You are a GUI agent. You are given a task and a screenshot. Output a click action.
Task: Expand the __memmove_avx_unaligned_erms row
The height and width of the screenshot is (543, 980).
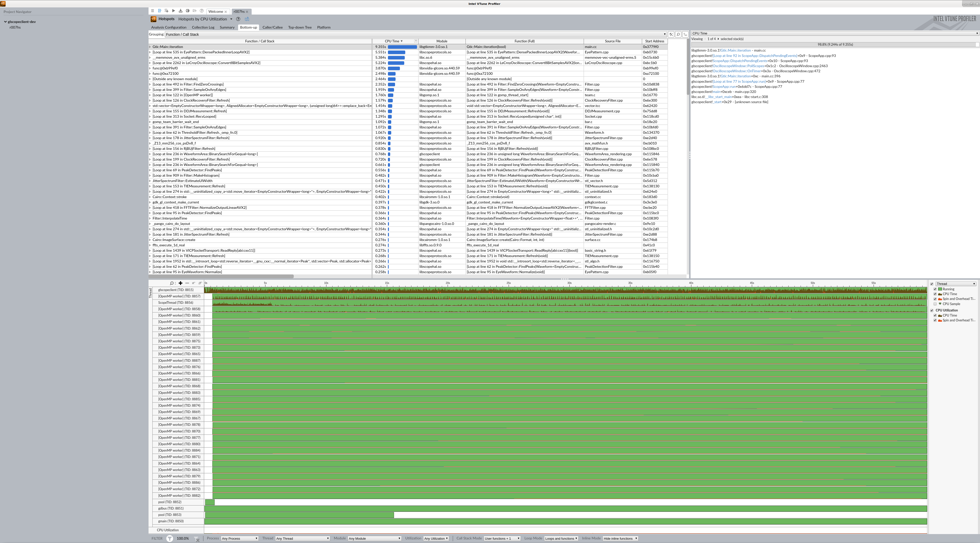pos(150,57)
